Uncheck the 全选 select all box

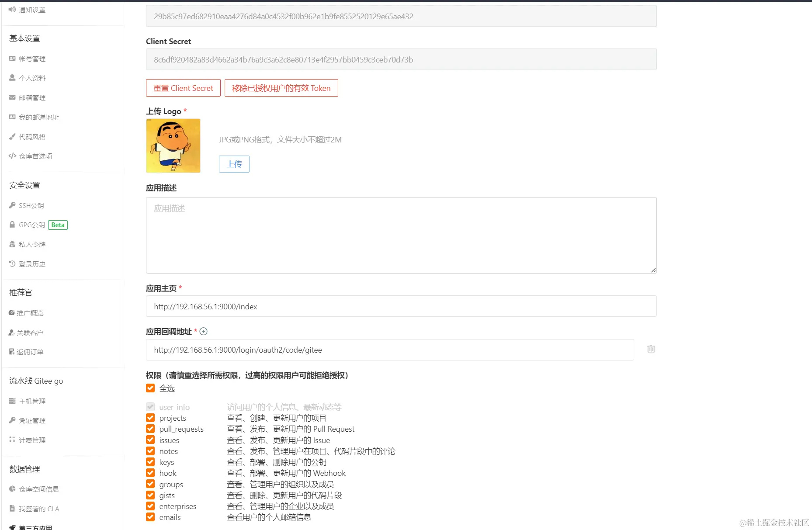(150, 388)
